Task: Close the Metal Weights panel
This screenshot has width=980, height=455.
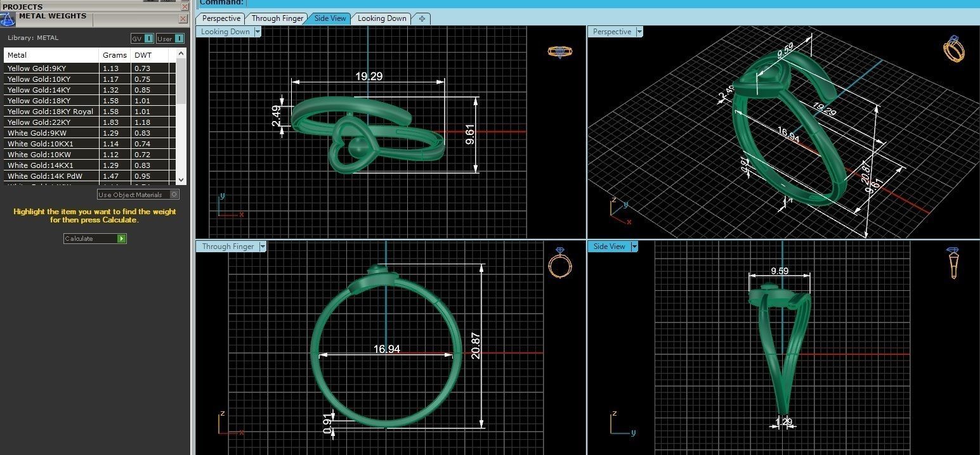Action: pos(183,19)
